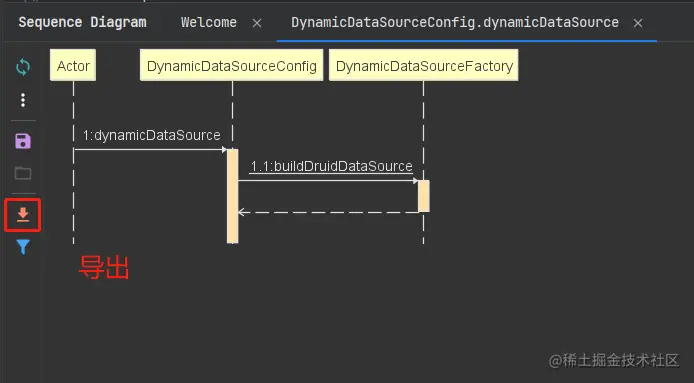Open the 1.1:buildDruidDataSource message link
The width and height of the screenshot is (694, 383).
tap(331, 166)
